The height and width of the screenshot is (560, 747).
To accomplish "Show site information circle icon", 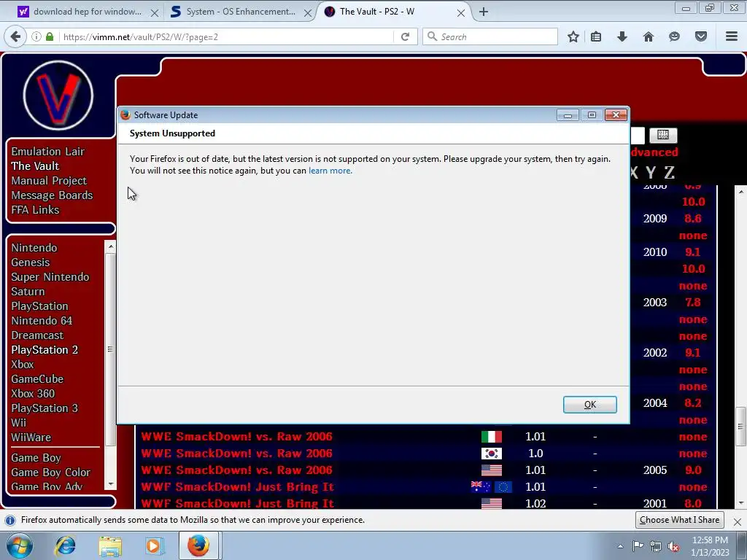I will pyautogui.click(x=36, y=36).
